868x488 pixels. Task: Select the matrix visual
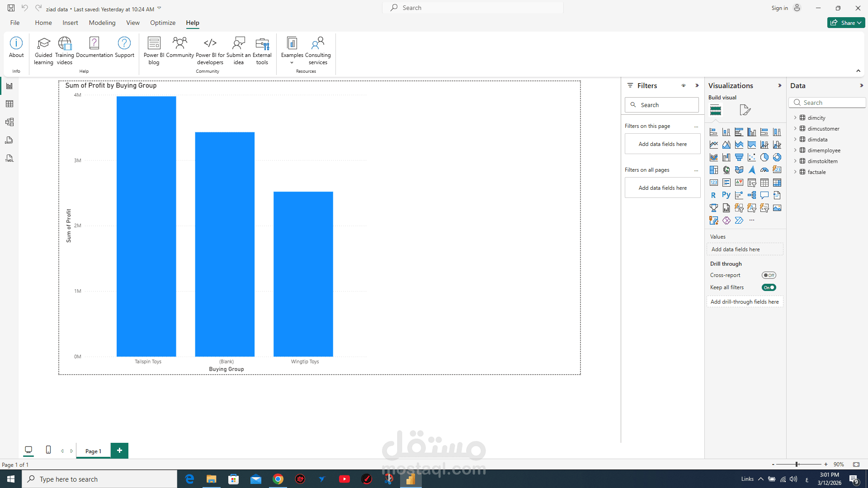tap(777, 183)
